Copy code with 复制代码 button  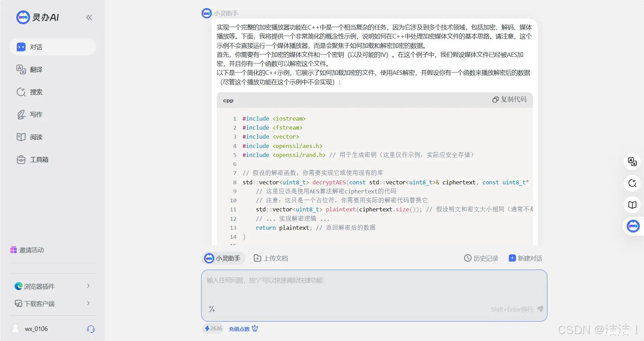(509, 99)
